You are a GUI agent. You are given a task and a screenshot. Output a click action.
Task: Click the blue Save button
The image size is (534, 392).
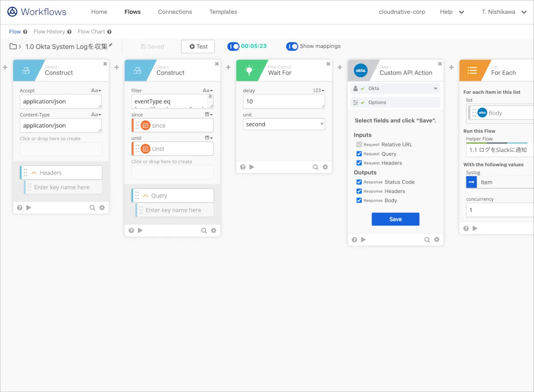click(x=396, y=219)
